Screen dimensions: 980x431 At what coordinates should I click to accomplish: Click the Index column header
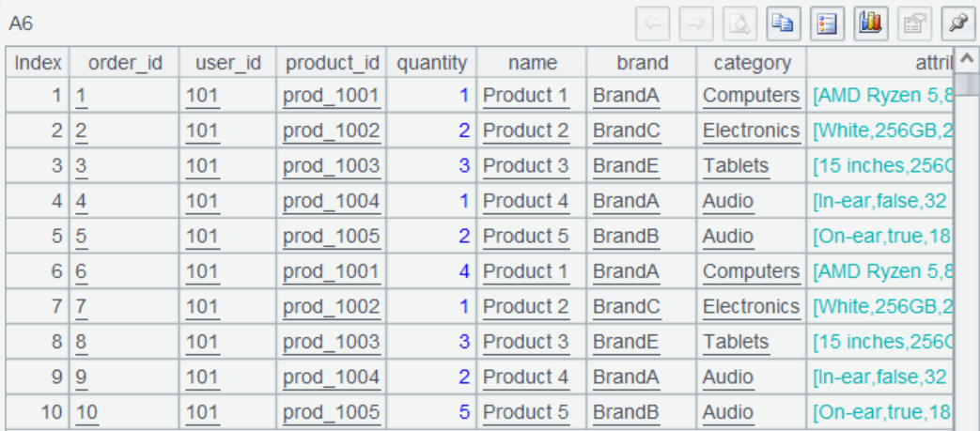click(39, 63)
